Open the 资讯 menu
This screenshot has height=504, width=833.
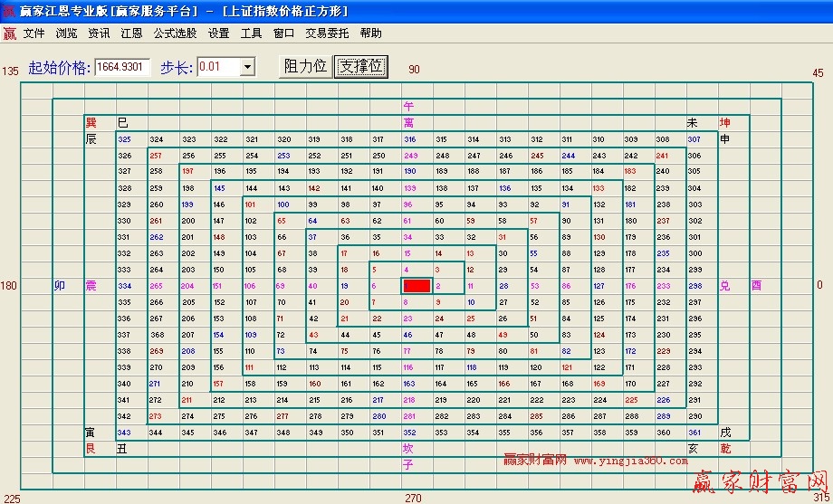pos(99,33)
